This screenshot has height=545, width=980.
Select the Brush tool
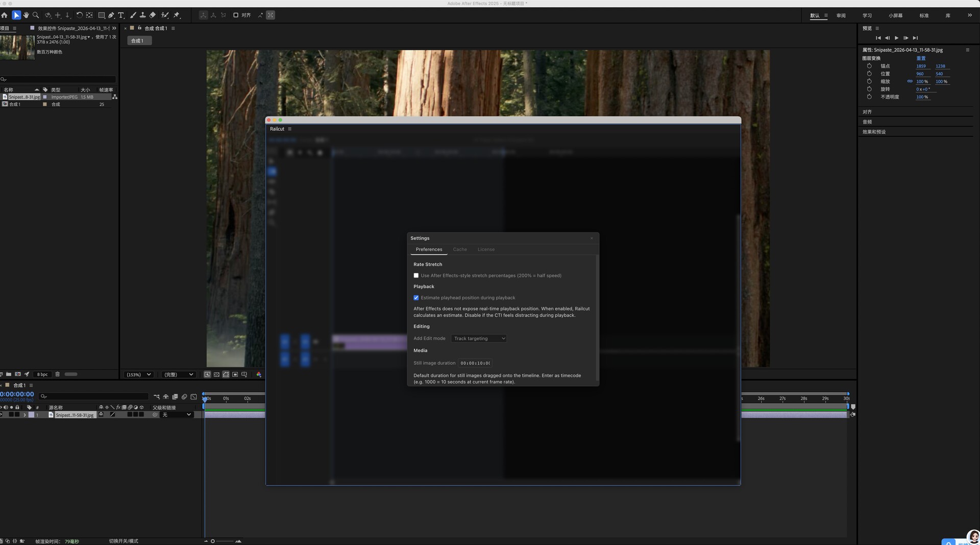point(133,15)
